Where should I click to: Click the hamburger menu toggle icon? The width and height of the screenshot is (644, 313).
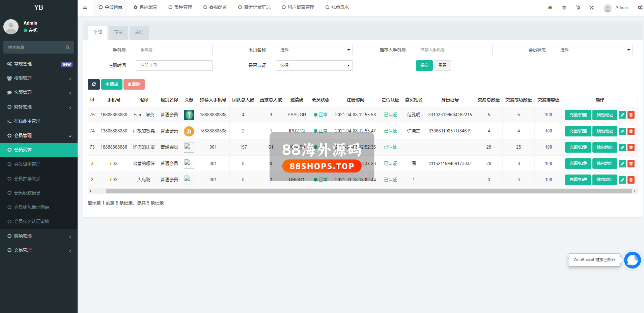pos(85,7)
